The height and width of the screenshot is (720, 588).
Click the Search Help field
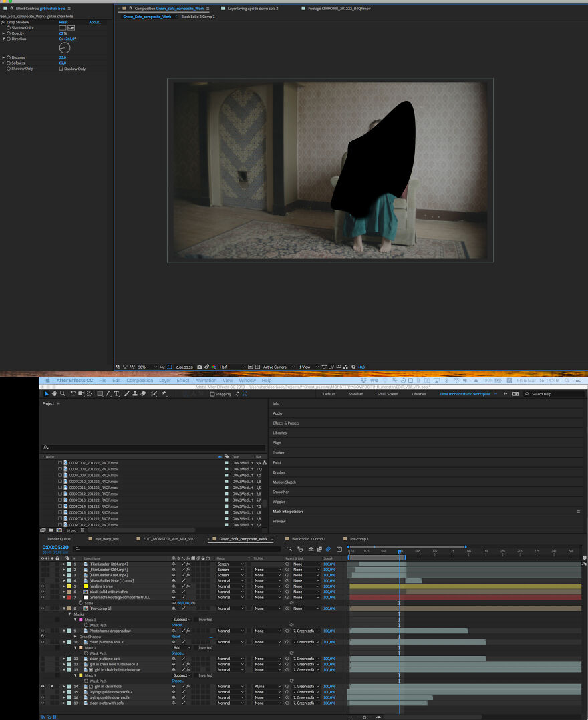pyautogui.click(x=556, y=394)
